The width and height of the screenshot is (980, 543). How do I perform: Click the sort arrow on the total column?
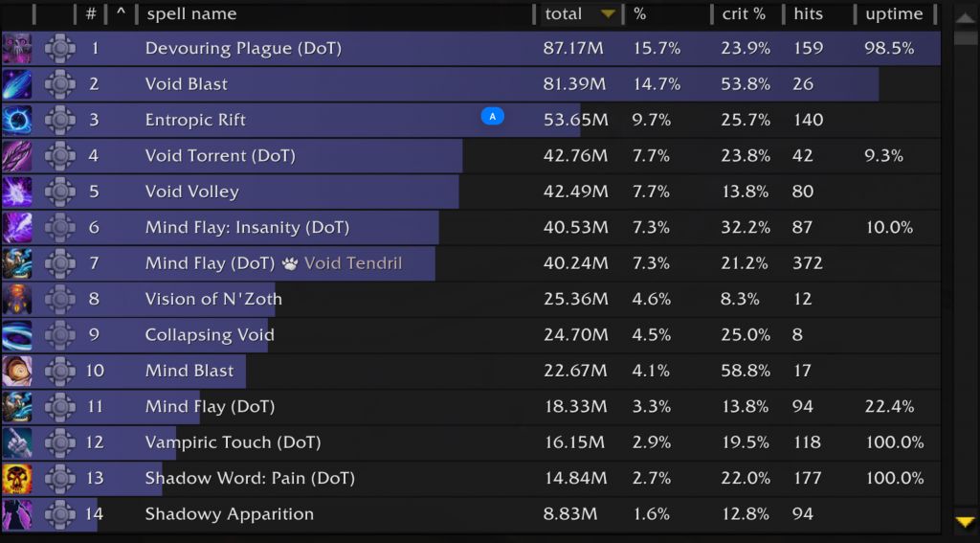(x=607, y=14)
